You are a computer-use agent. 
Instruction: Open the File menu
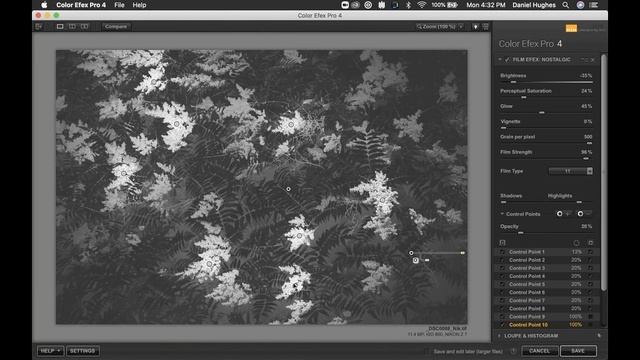pos(119,5)
